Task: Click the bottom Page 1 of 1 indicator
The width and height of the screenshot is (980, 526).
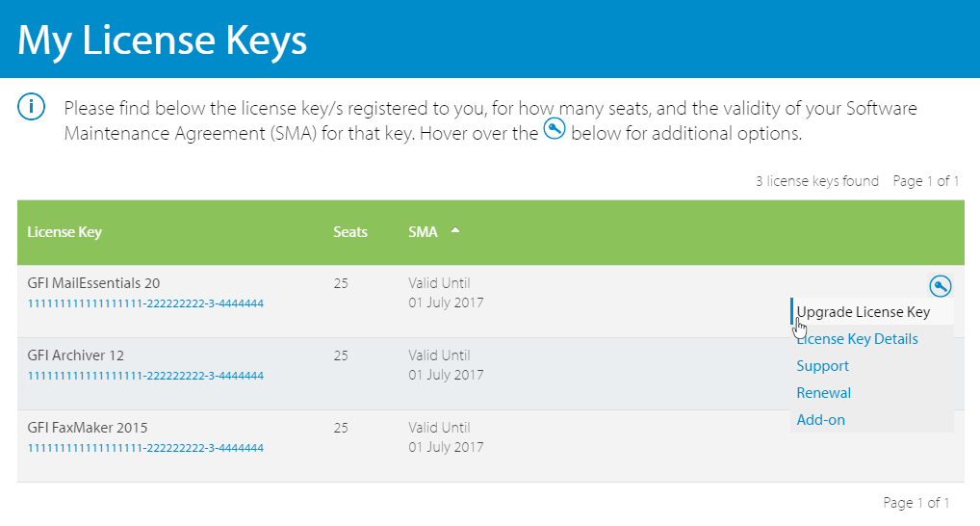Action: point(916,503)
